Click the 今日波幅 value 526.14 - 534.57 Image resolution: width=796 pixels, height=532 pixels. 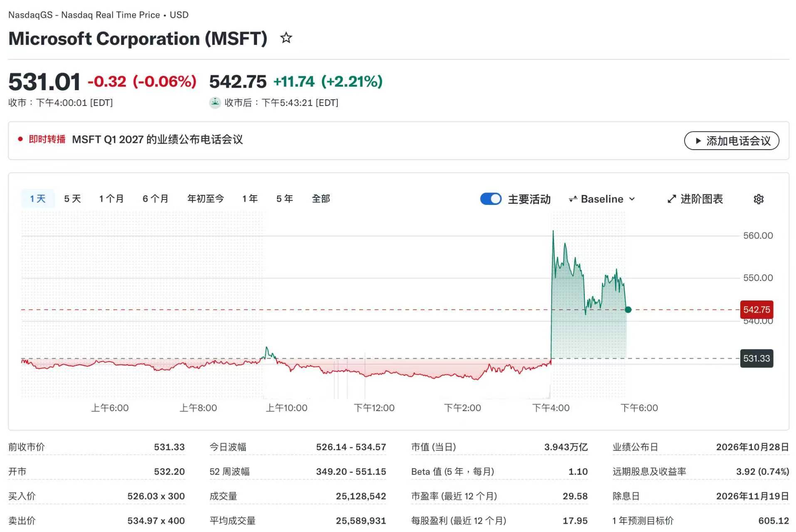point(351,447)
